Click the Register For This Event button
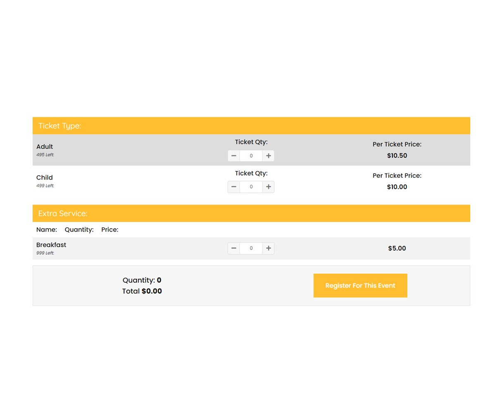504x420 pixels. pyautogui.click(x=360, y=286)
